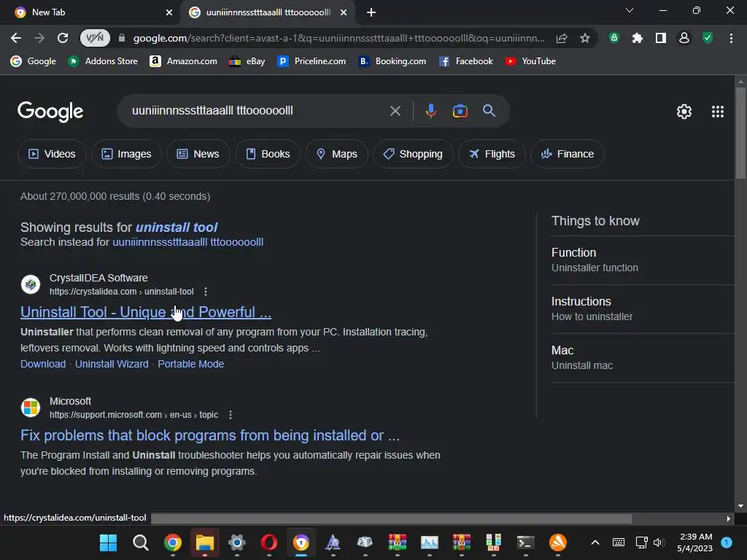Reload the current page
Image resolution: width=747 pixels, height=560 pixels.
[x=63, y=38]
